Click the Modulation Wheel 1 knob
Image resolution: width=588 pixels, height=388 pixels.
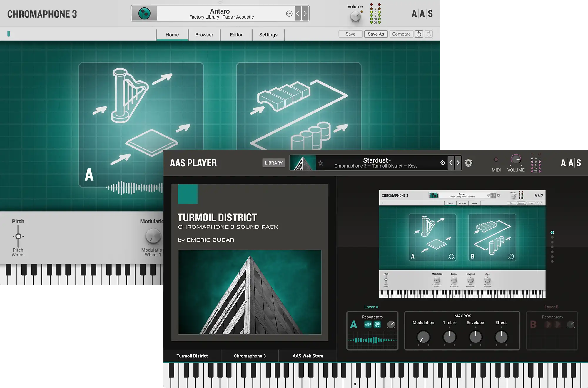tap(153, 236)
